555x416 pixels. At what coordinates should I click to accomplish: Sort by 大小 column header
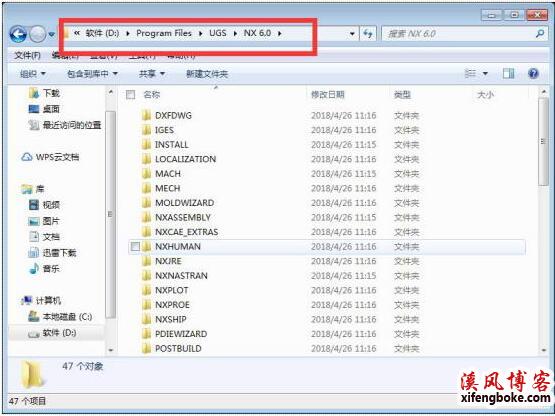(x=486, y=95)
